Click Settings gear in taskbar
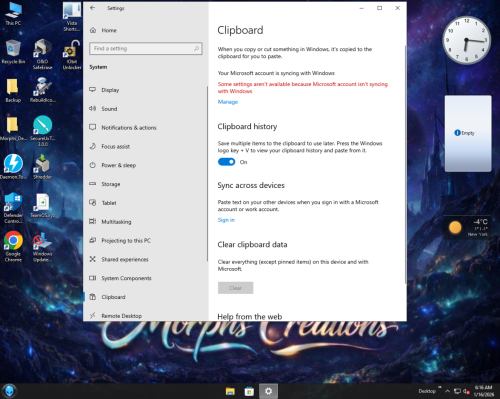The image size is (500, 399). click(268, 391)
